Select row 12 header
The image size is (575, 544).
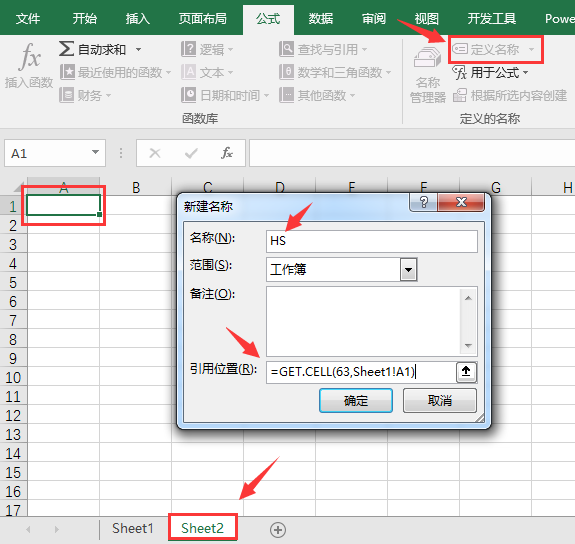(x=13, y=416)
